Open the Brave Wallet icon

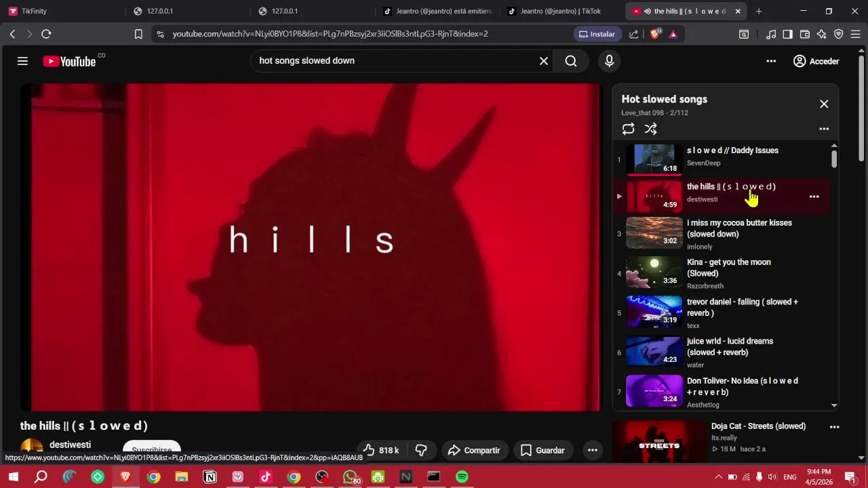[805, 34]
